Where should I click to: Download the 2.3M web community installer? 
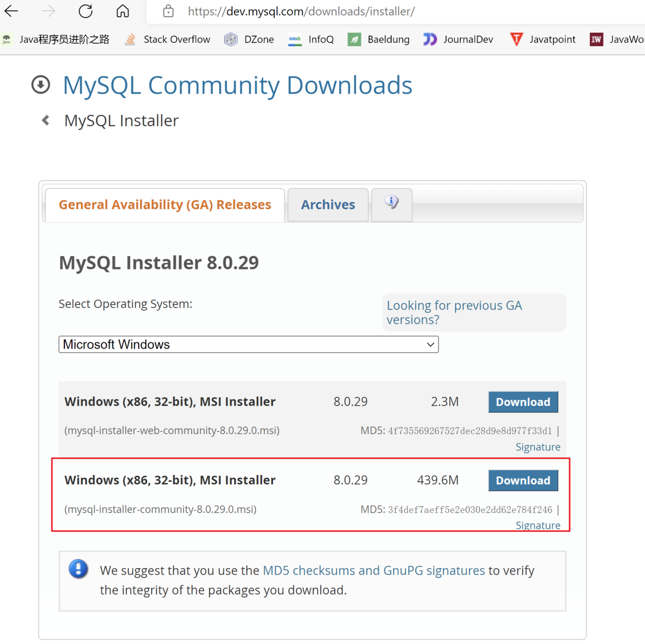523,402
